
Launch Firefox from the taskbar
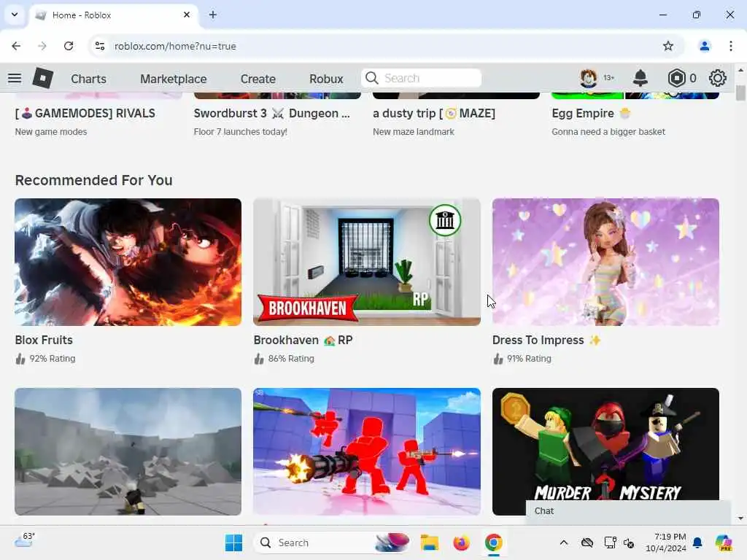click(x=461, y=542)
